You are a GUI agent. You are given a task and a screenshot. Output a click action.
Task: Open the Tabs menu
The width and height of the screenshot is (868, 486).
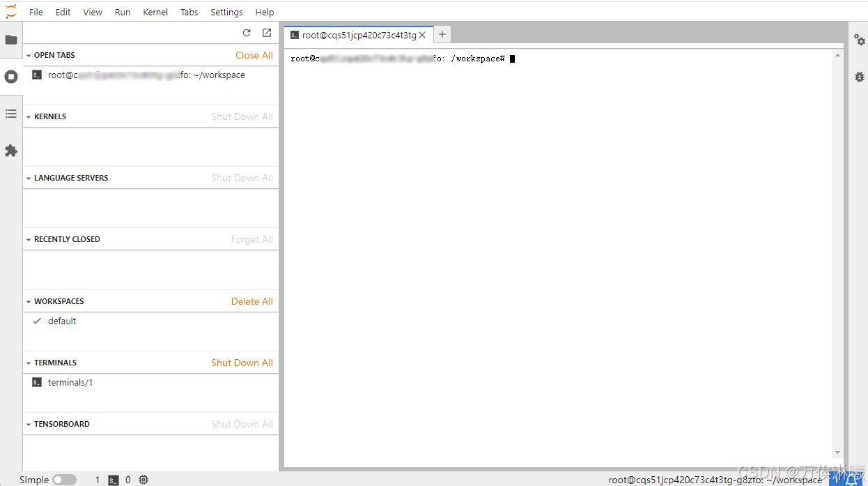tap(189, 12)
